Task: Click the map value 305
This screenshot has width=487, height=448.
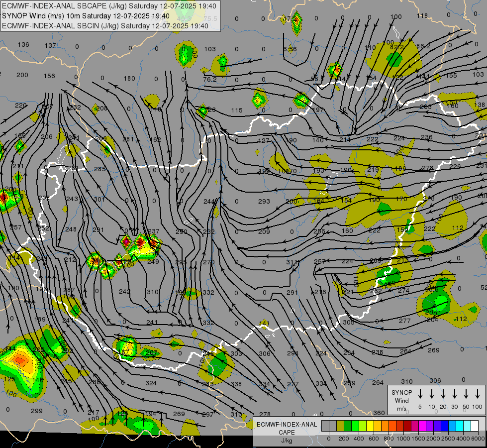Action: (349, 323)
